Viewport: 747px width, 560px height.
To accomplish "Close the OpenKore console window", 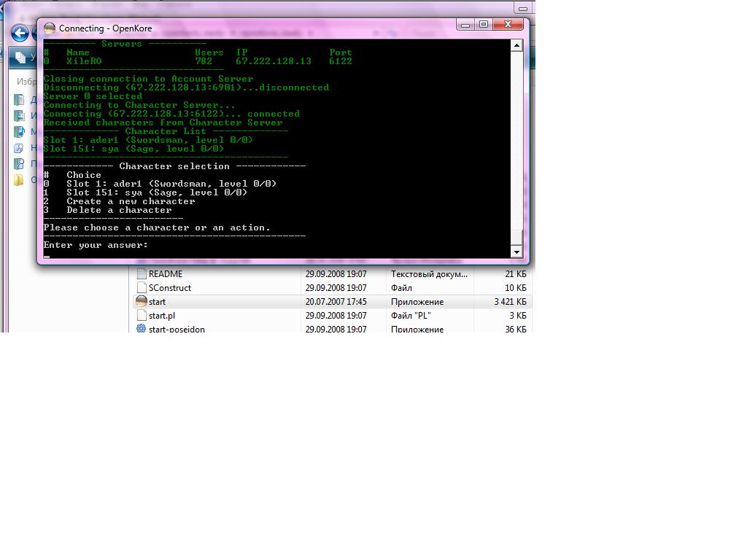I will pos(508,24).
